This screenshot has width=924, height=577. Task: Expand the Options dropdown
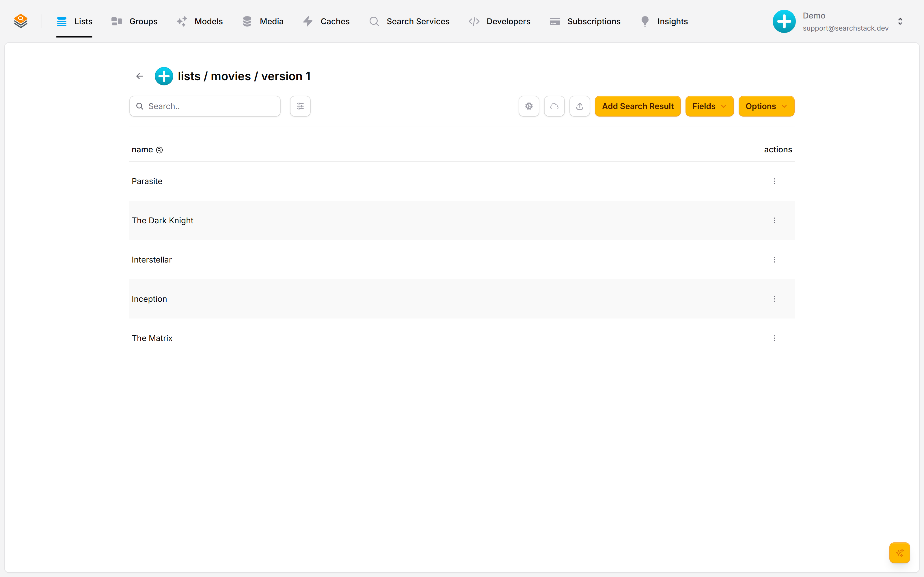[x=766, y=106]
